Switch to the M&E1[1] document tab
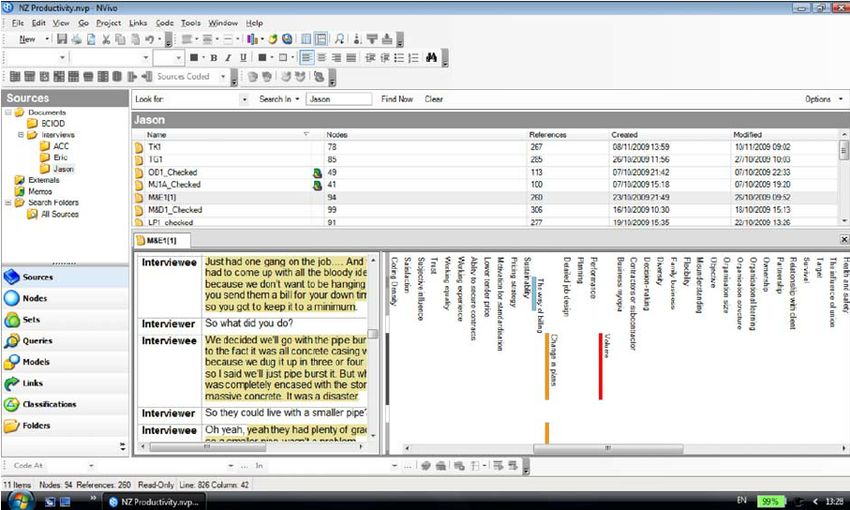Screen dimensions: 850x510 pos(161,240)
